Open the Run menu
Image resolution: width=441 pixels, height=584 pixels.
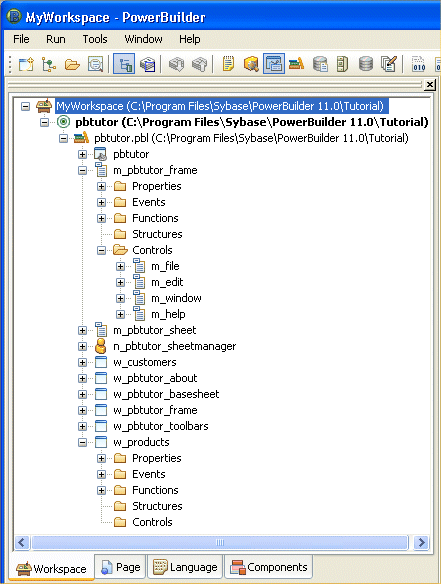coord(56,39)
